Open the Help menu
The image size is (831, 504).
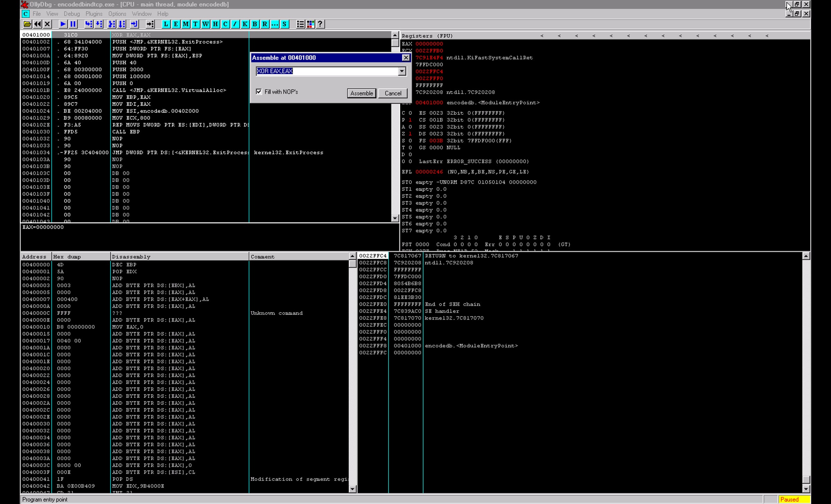(163, 14)
